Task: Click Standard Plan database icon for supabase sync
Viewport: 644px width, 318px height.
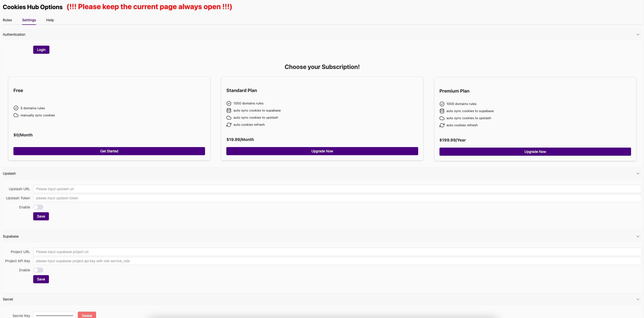Action: (x=229, y=111)
